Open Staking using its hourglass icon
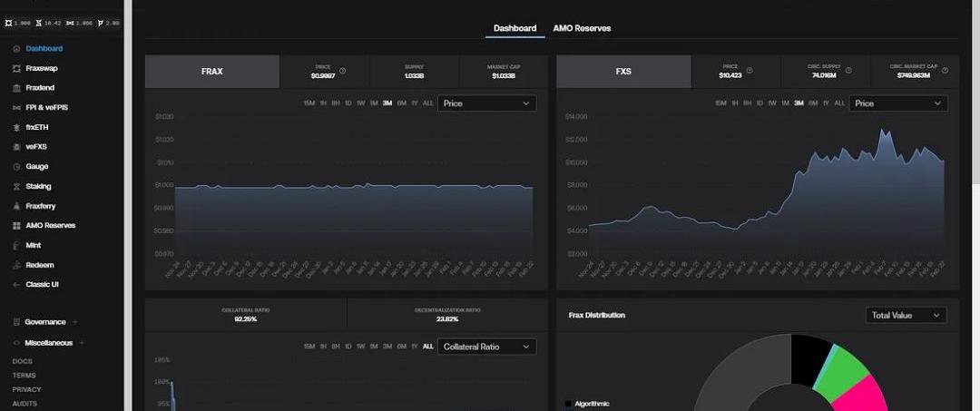Image resolution: width=980 pixels, height=411 pixels. (x=17, y=186)
